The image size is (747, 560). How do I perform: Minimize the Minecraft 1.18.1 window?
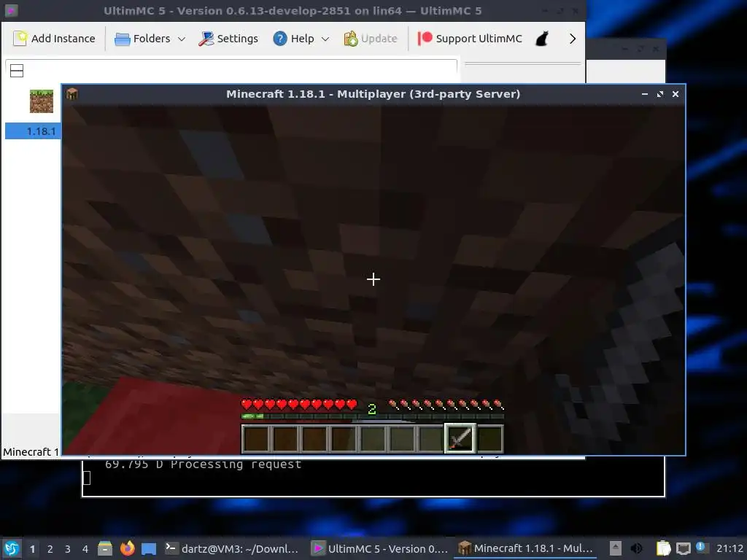(645, 94)
